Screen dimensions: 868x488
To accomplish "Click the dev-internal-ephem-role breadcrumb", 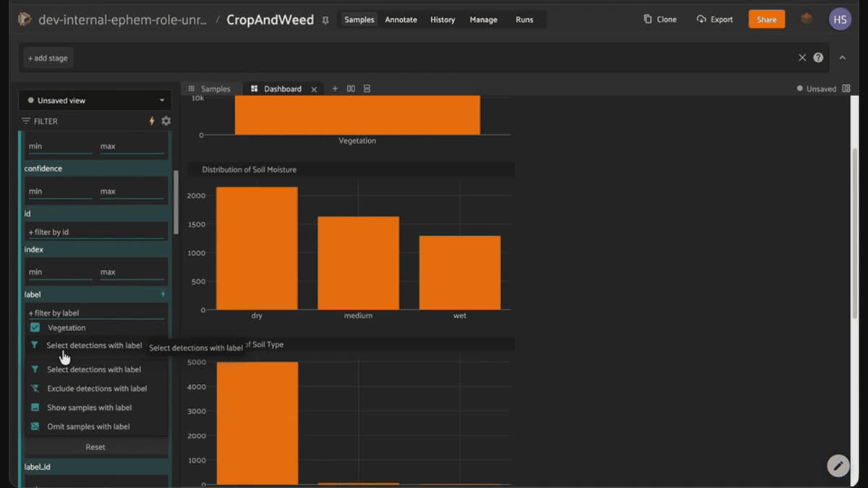I will click(122, 20).
